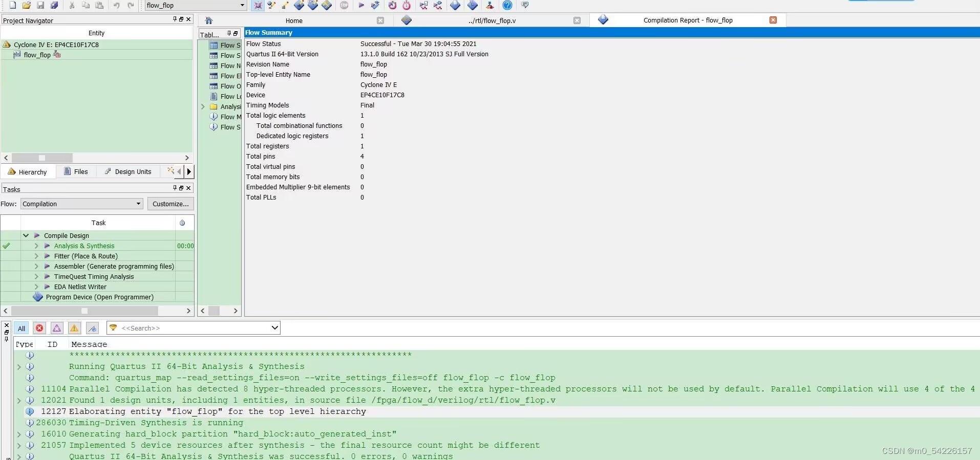Viewport: 980px width, 460px height.
Task: Close the Messages panel
Action: pyautogui.click(x=6, y=325)
